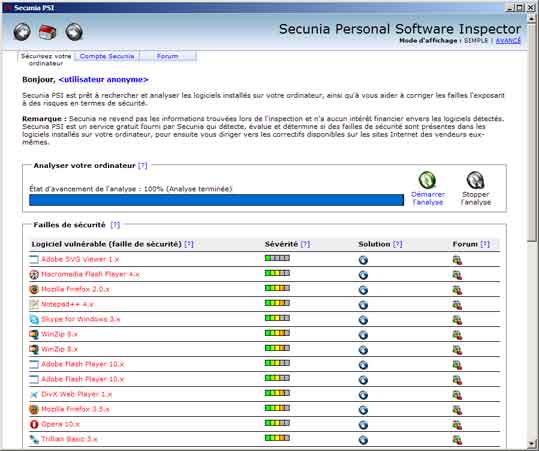Open the home page via house icon
This screenshot has width=539, height=451.
pyautogui.click(x=47, y=33)
